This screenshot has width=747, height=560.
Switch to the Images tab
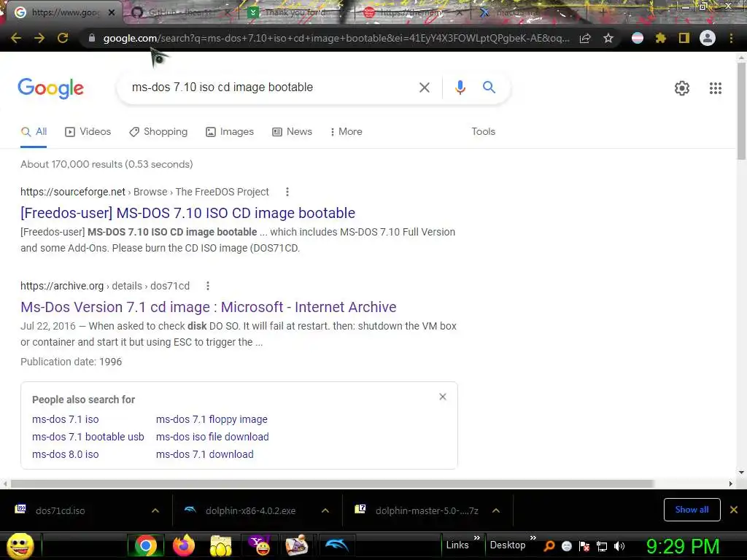click(x=230, y=132)
